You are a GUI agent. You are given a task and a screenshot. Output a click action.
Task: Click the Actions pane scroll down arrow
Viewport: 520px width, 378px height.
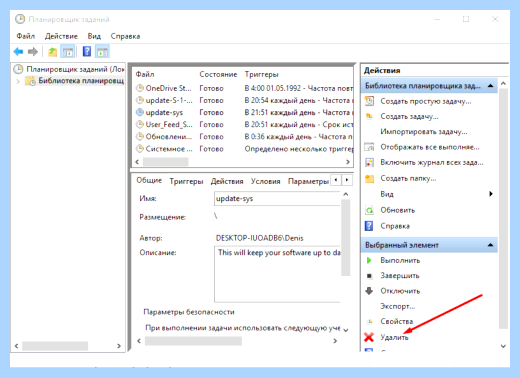[503, 346]
